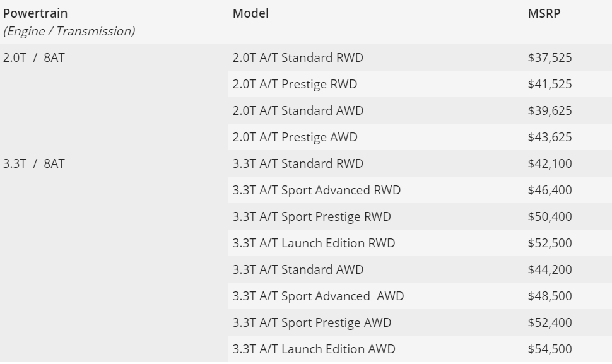Select the 2.0T / 8AT powertrain cell
Screen dimensions: 612x364
pos(34,58)
